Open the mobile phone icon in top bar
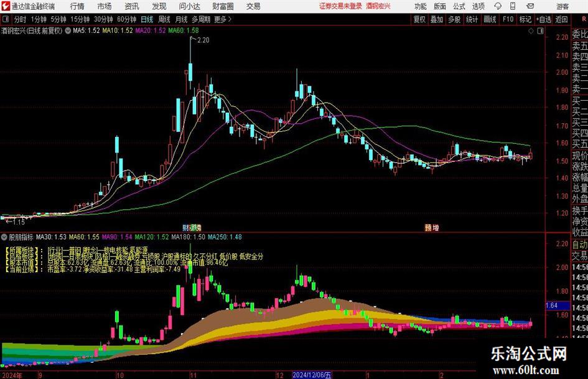 tap(513, 6)
